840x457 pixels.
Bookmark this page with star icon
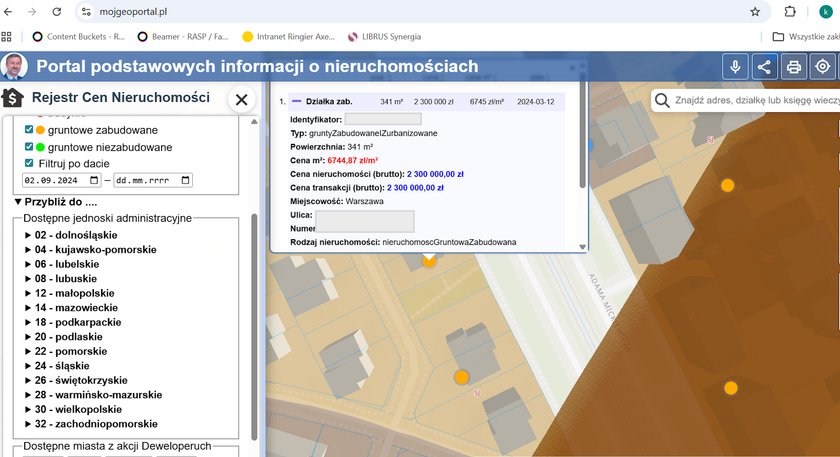[x=755, y=11]
